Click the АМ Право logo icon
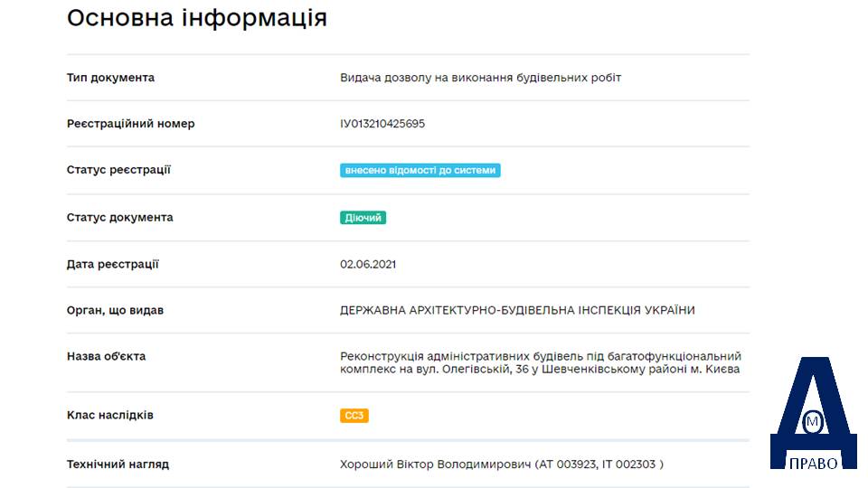868x488 pixels. [813, 413]
